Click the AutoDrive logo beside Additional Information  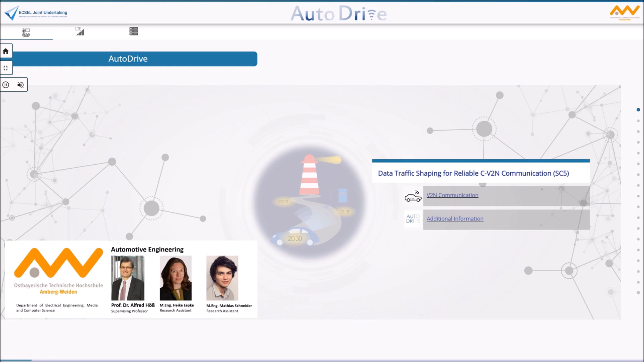tap(413, 219)
